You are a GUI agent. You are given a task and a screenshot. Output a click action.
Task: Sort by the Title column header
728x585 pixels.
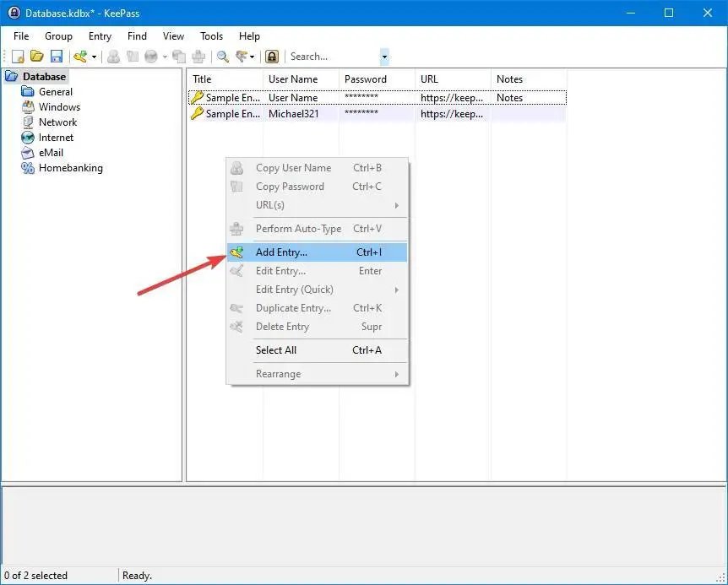(225, 79)
